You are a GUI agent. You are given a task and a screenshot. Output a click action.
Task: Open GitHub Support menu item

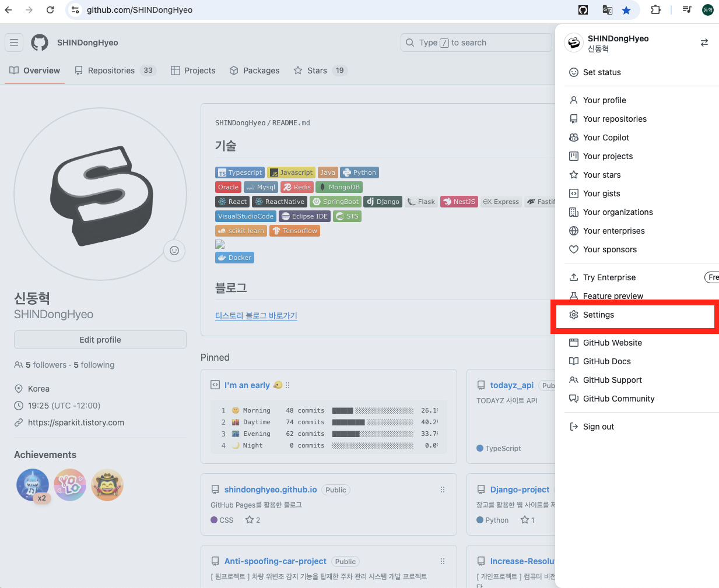tap(641, 380)
